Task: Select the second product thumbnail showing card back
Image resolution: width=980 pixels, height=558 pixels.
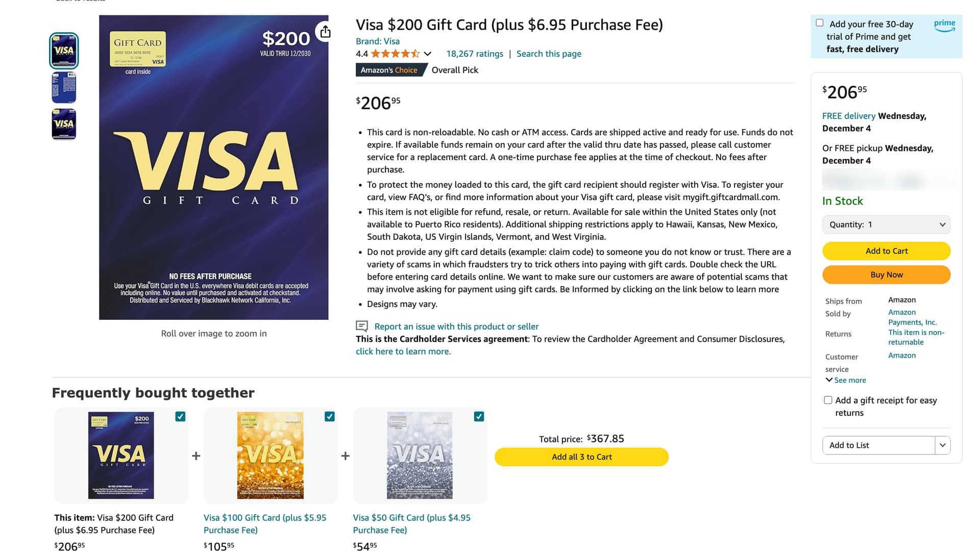Action: tap(64, 87)
